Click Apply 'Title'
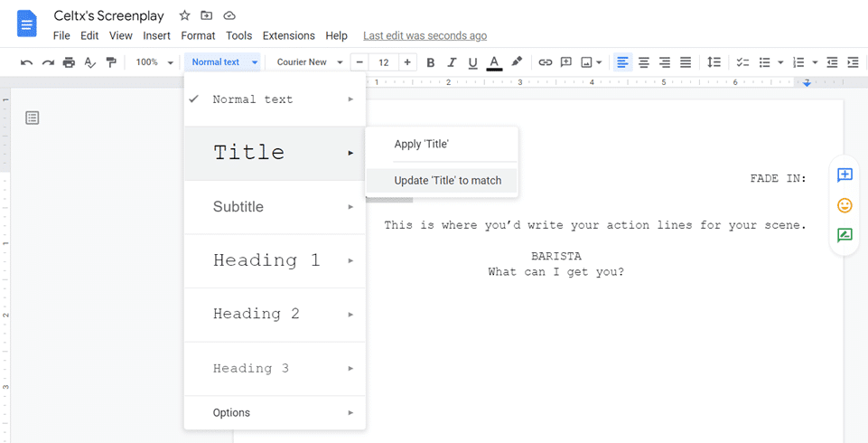This screenshot has width=868, height=443. (441, 144)
